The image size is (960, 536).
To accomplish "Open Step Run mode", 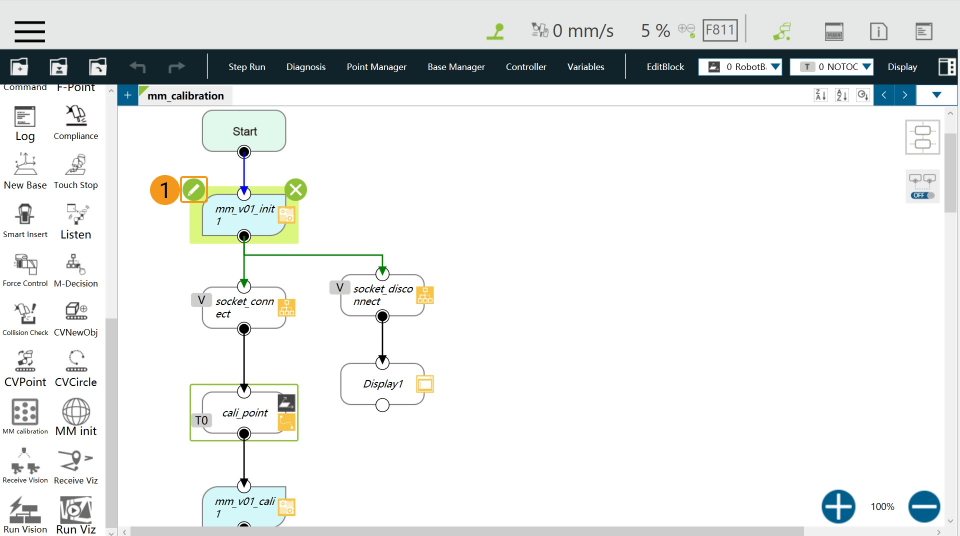I will (247, 67).
